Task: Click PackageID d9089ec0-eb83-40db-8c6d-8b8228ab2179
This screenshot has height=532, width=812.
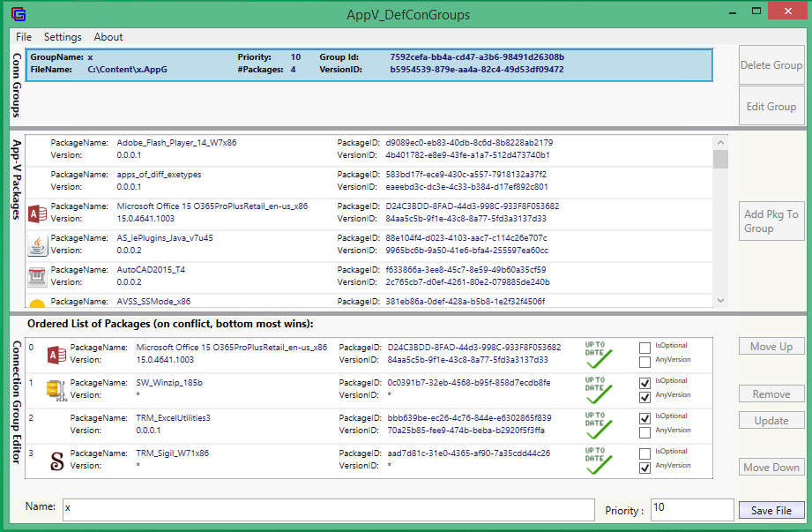Action: coord(469,142)
